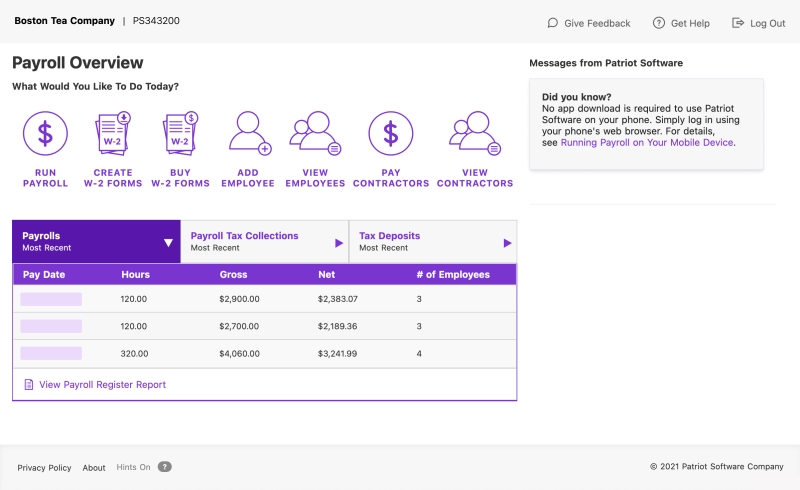Click the CREATE W-2 FORMS label
800x490 pixels.
[113, 178]
